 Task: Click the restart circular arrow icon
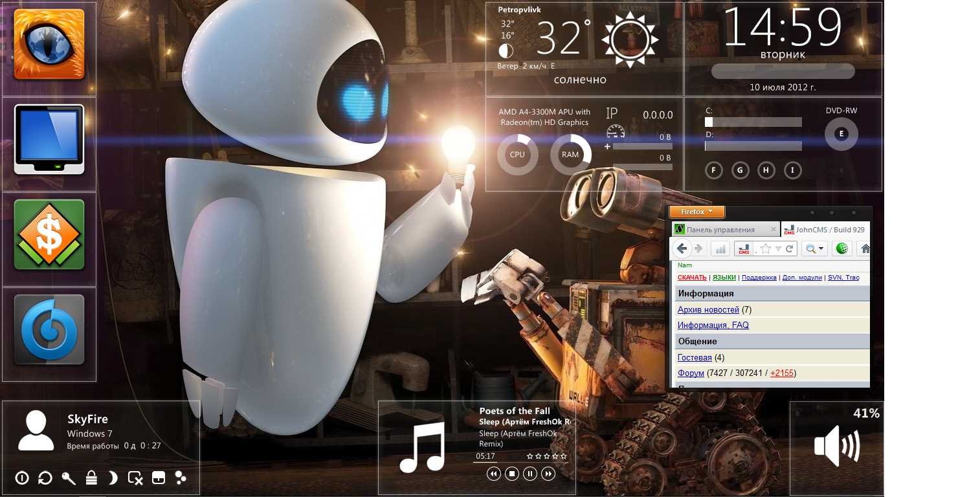45,478
